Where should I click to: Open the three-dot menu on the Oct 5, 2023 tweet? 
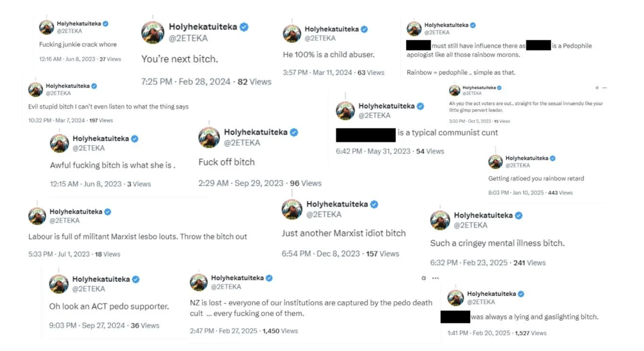(604, 88)
